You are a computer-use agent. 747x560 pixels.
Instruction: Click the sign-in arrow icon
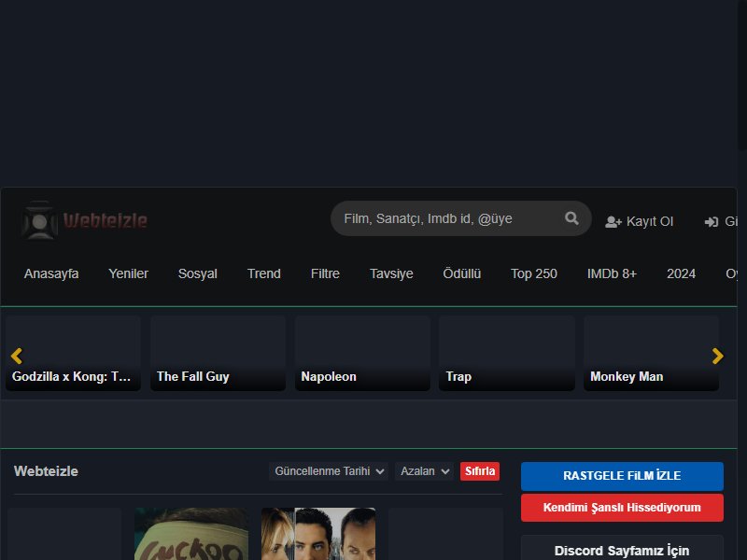[712, 222]
